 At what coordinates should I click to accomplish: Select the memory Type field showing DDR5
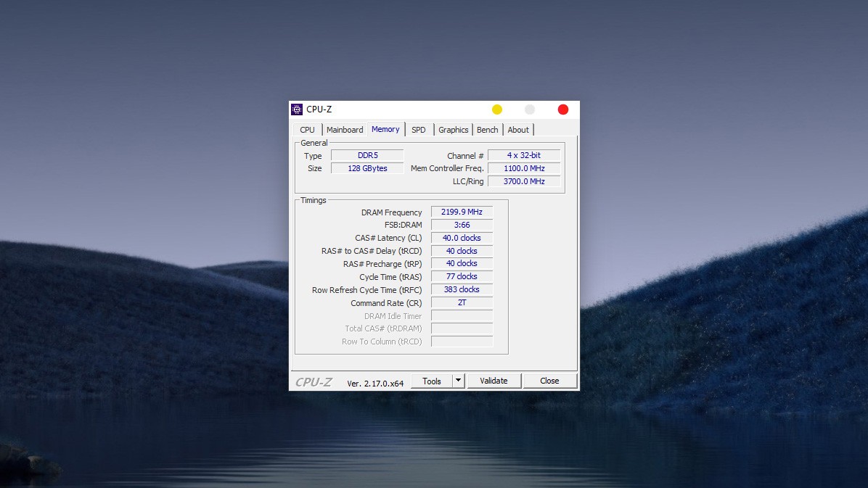[367, 155]
